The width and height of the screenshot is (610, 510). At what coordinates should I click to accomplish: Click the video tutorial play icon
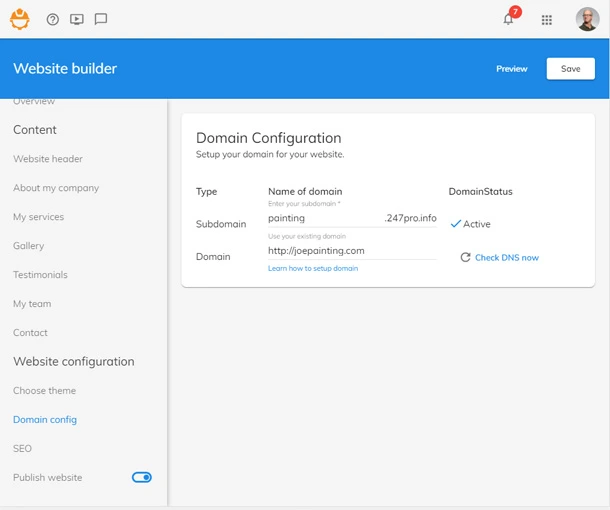pos(77,19)
